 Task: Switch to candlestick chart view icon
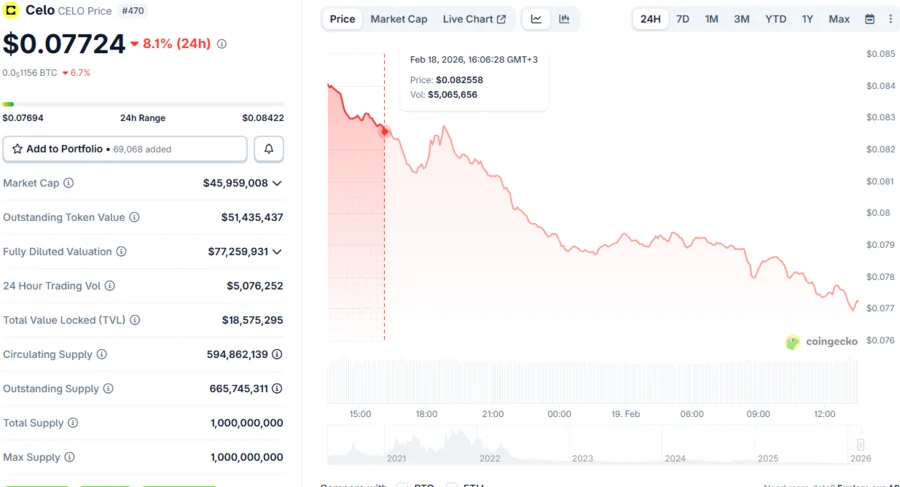click(x=564, y=19)
